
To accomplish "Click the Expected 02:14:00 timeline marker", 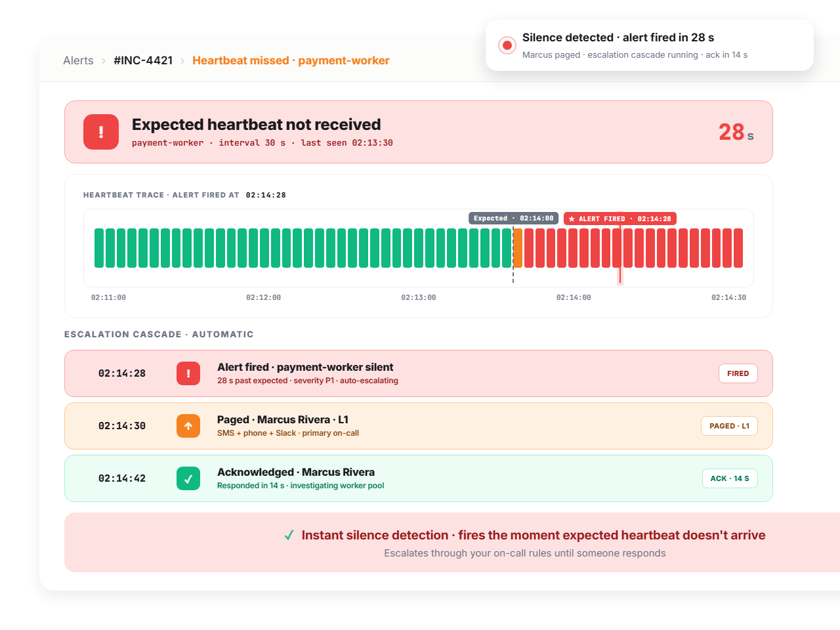I will (x=513, y=218).
